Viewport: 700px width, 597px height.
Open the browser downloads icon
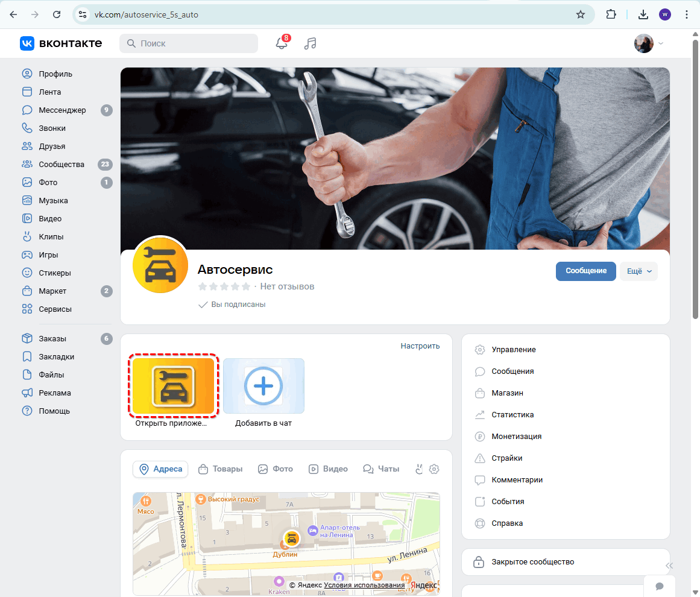(x=643, y=14)
